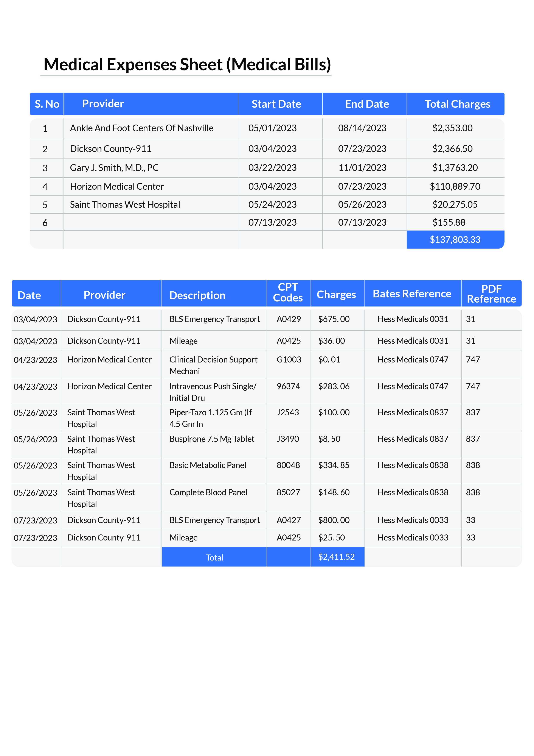This screenshot has width=534, height=756.
Task: Select CPT code A0429
Action: click(289, 319)
